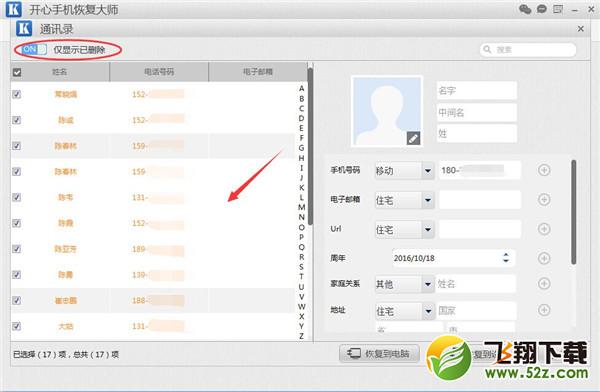Uncheck the 陈亚芳 contact checkbox
Image resolution: width=600 pixels, height=392 pixels.
[x=16, y=249]
